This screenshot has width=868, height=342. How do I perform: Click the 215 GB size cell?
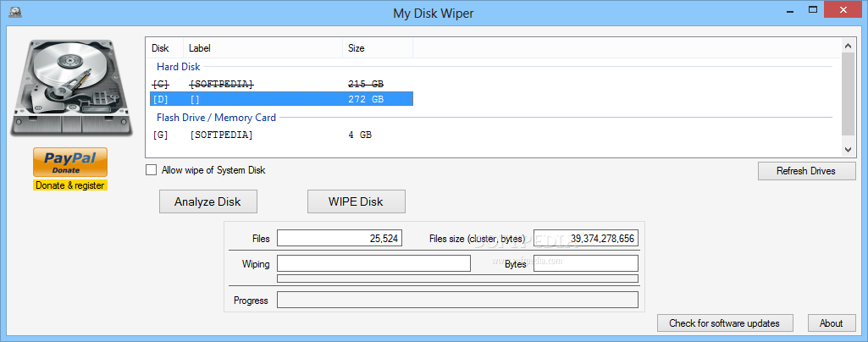pyautogui.click(x=366, y=84)
